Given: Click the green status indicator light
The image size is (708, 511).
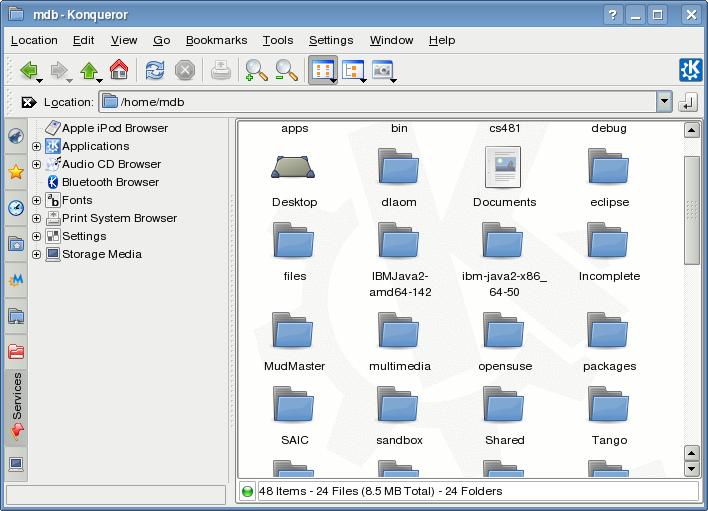Looking at the screenshot, I should pos(247,491).
